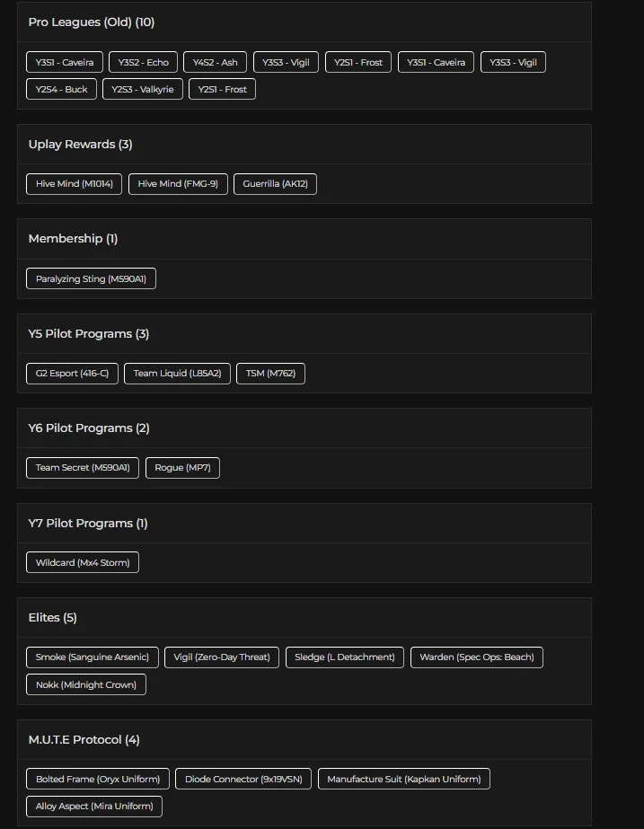The width and height of the screenshot is (644, 829).
Task: Click the Rogue (MP7) tag
Action: 182,468
